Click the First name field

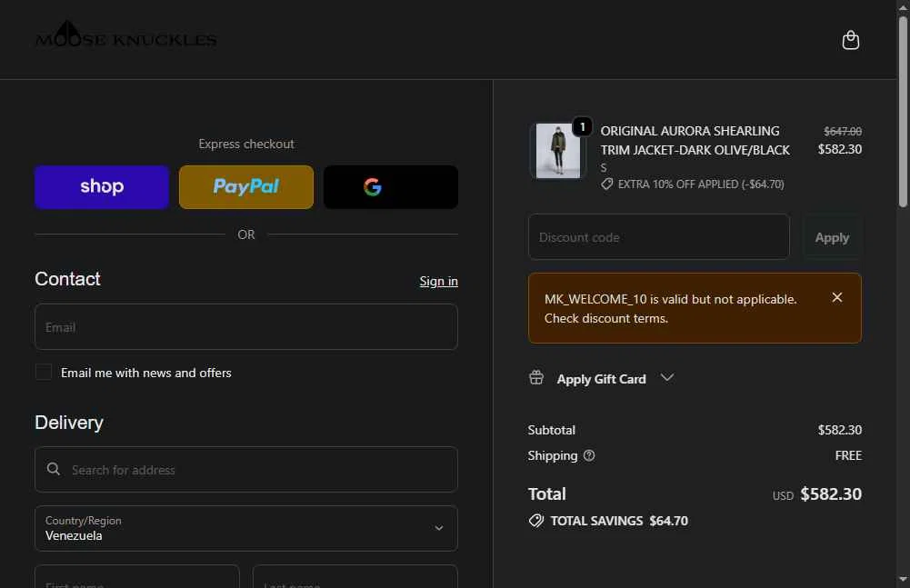(137, 576)
